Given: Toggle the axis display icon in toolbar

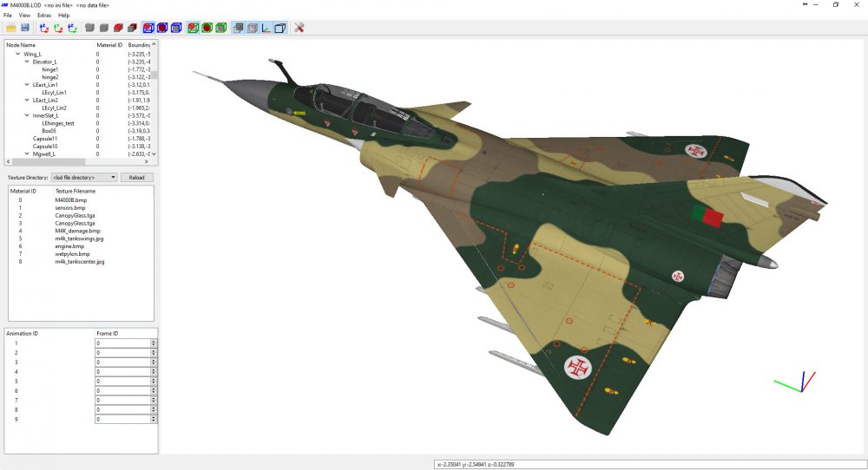Looking at the screenshot, I should click(266, 28).
